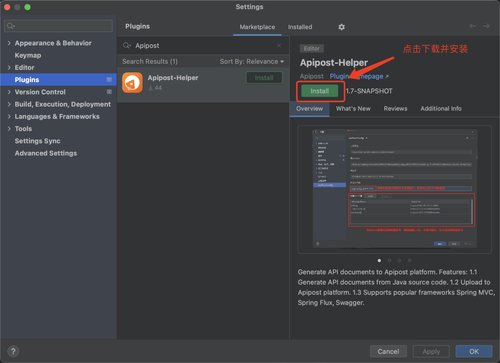This screenshot has height=363, width=500.
Task: Open help via the question mark icon
Action: pos(13,351)
